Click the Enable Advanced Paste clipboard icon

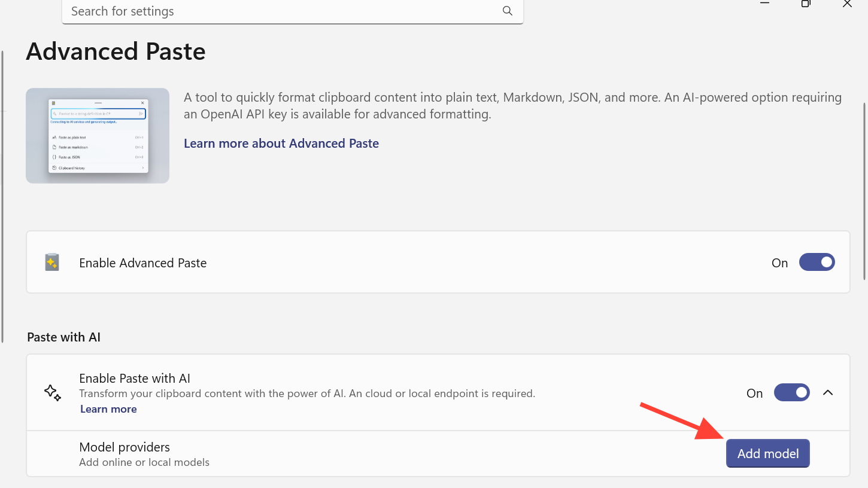pyautogui.click(x=52, y=263)
